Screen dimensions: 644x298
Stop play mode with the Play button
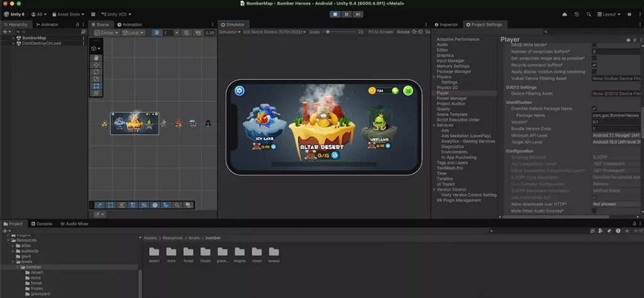click(x=335, y=14)
